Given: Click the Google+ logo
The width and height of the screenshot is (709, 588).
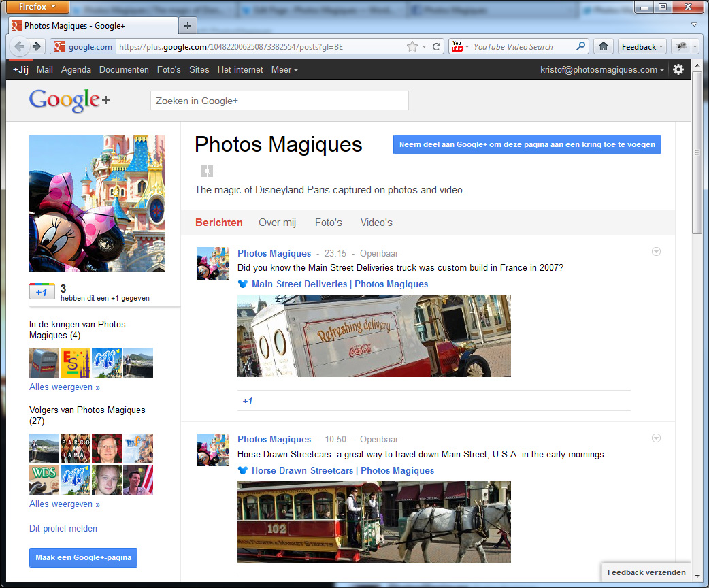Looking at the screenshot, I should [x=69, y=101].
